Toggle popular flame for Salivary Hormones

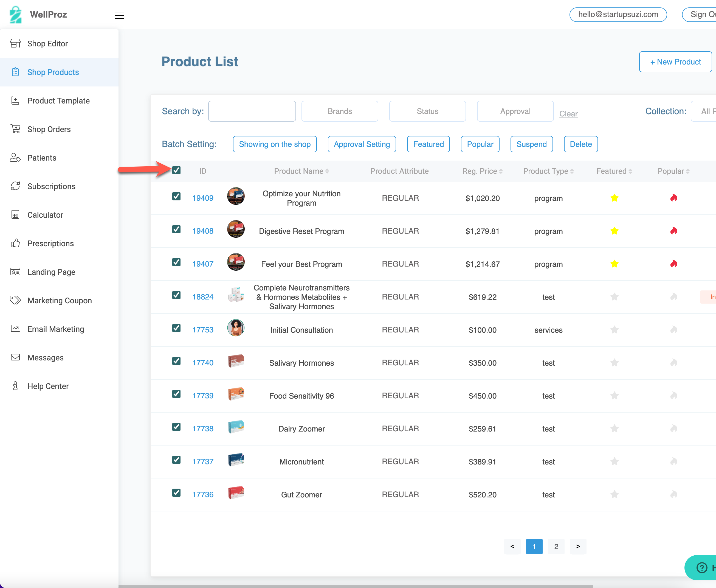click(x=673, y=363)
